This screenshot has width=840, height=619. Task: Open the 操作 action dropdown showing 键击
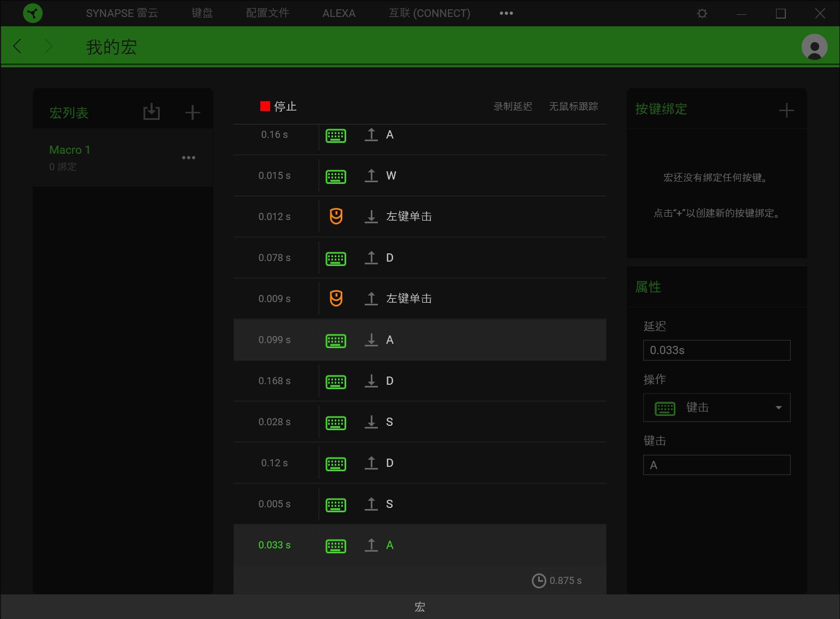tap(716, 407)
